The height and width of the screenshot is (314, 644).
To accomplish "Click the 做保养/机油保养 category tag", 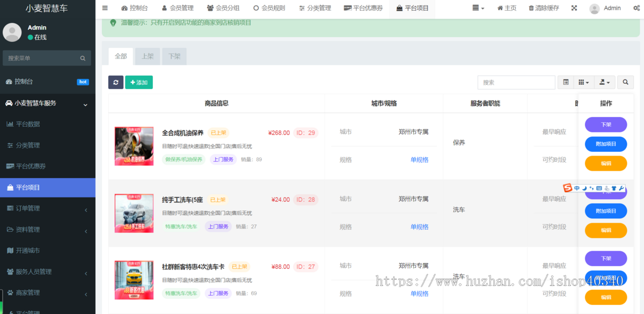I will (x=184, y=159).
